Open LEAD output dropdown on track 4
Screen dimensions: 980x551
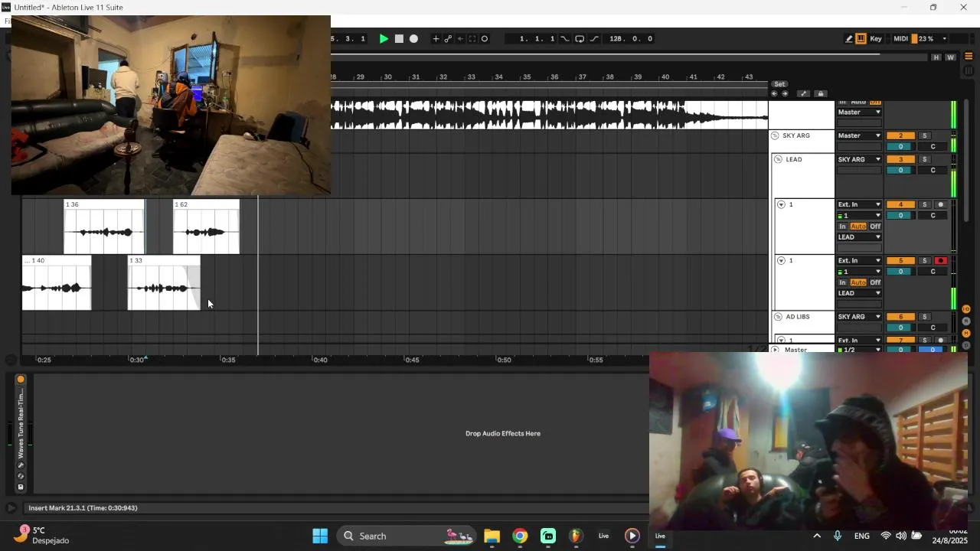[859, 237]
